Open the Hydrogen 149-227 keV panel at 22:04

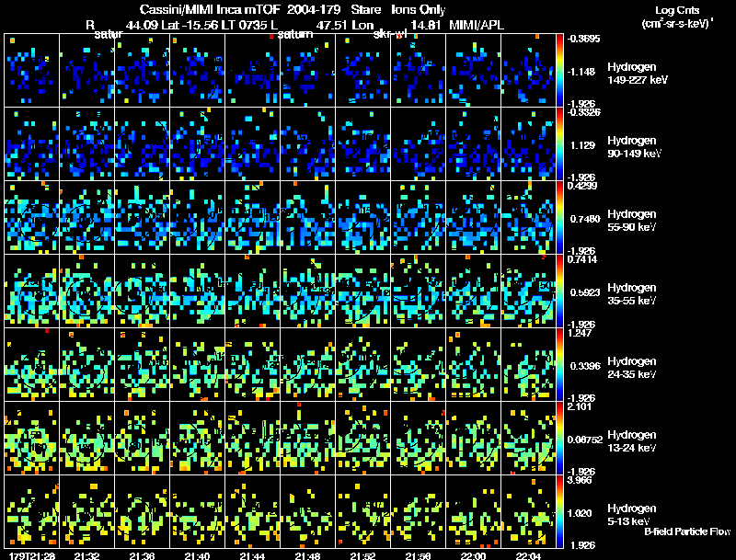(x=528, y=71)
